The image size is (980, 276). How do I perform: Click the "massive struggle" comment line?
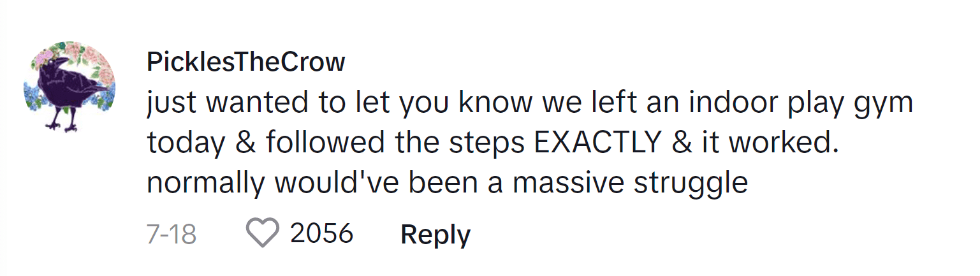tap(447, 184)
